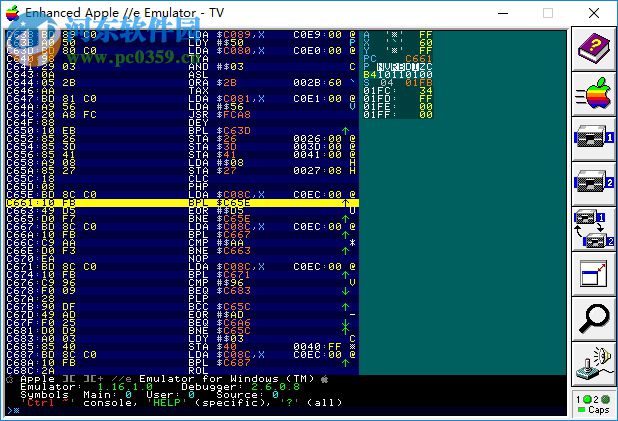The width and height of the screenshot is (618, 421).
Task: Click the stack pointer S value 01FB
Action: point(419,83)
